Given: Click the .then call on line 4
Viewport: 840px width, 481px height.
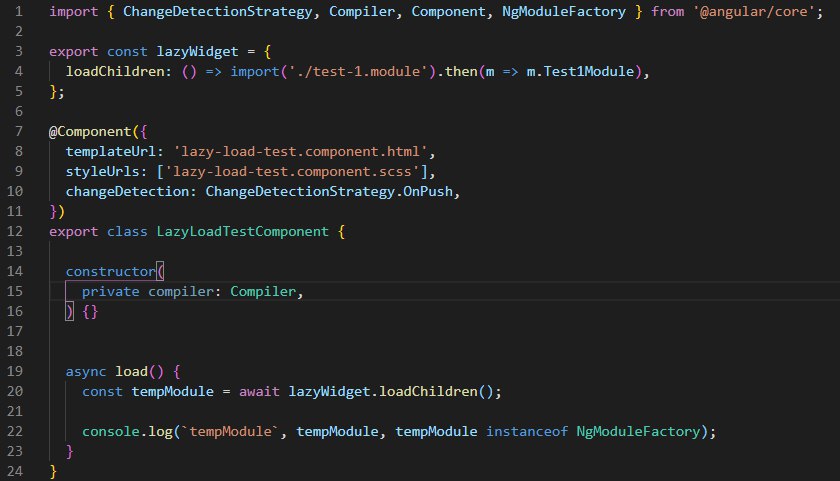Looking at the screenshot, I should 457,71.
